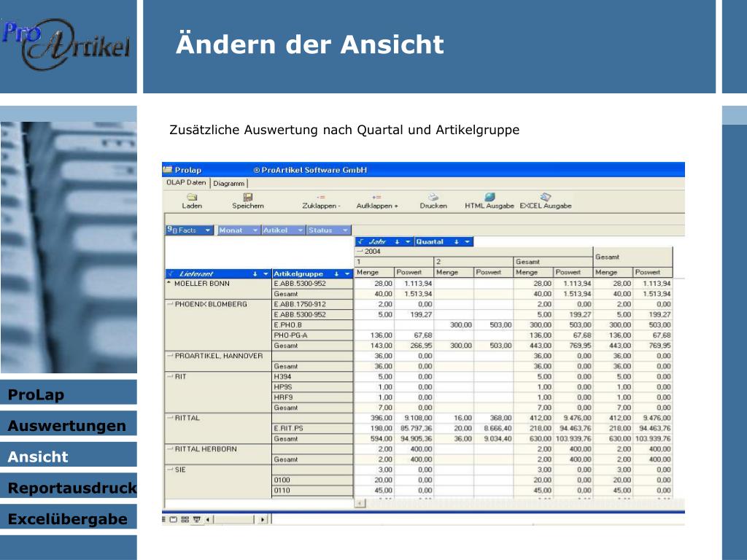
Task: Open the Status filter dropdown
Action: [345, 230]
